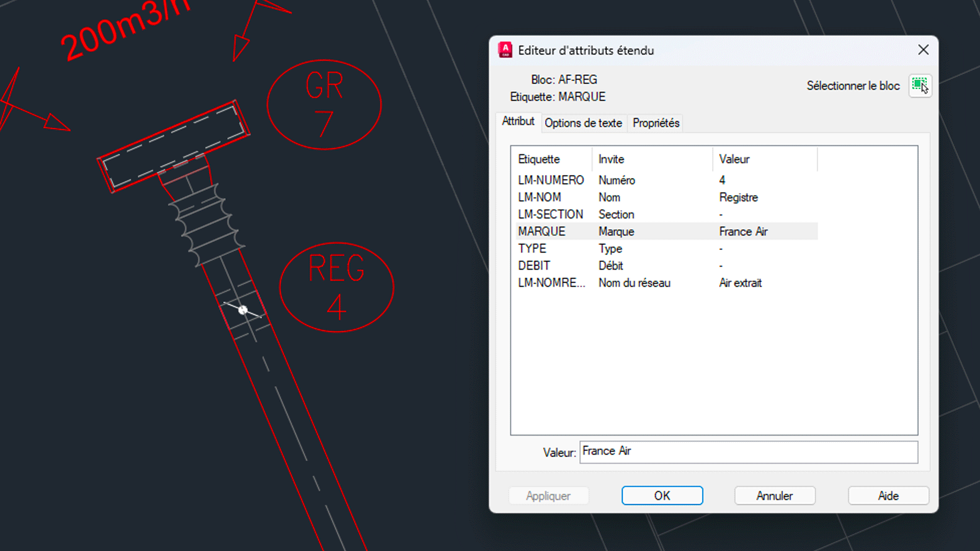
Task: Switch to the Attribut tab
Action: tap(518, 121)
